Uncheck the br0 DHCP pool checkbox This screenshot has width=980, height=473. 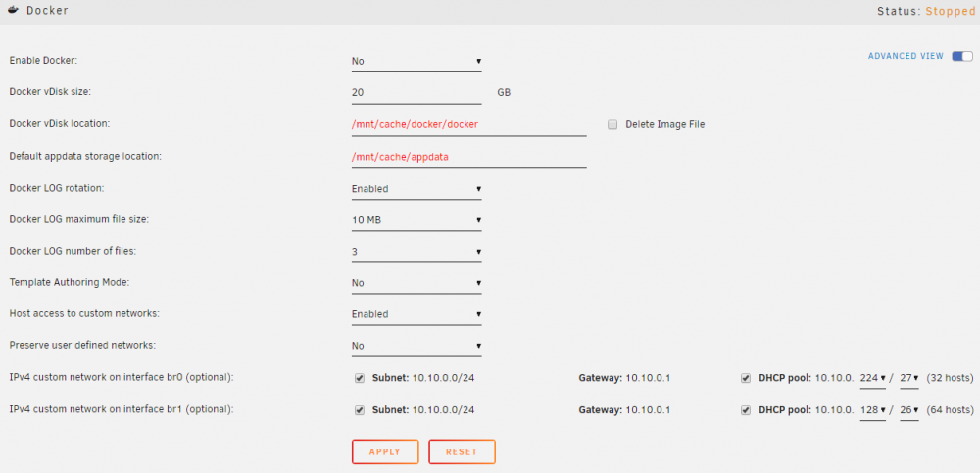746,378
